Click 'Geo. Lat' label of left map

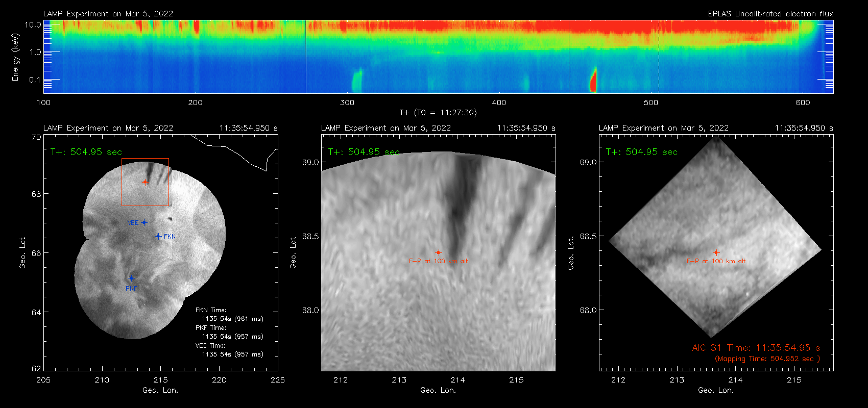22,253
